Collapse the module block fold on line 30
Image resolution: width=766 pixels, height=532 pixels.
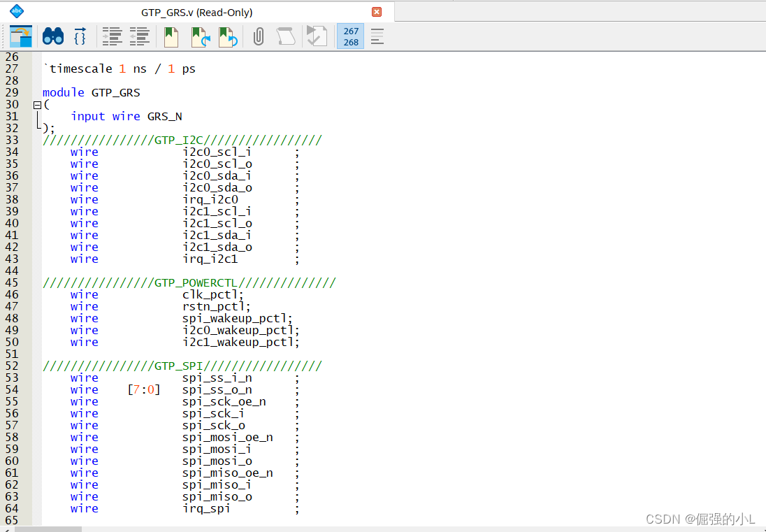click(x=36, y=104)
